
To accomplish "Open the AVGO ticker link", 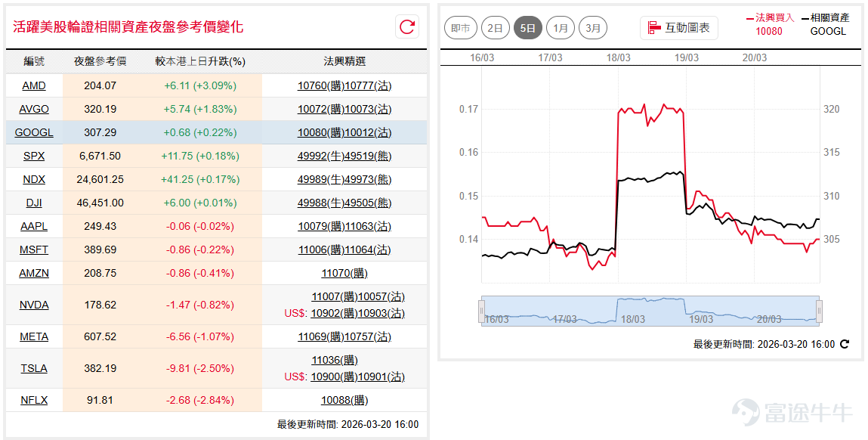I will tap(34, 109).
